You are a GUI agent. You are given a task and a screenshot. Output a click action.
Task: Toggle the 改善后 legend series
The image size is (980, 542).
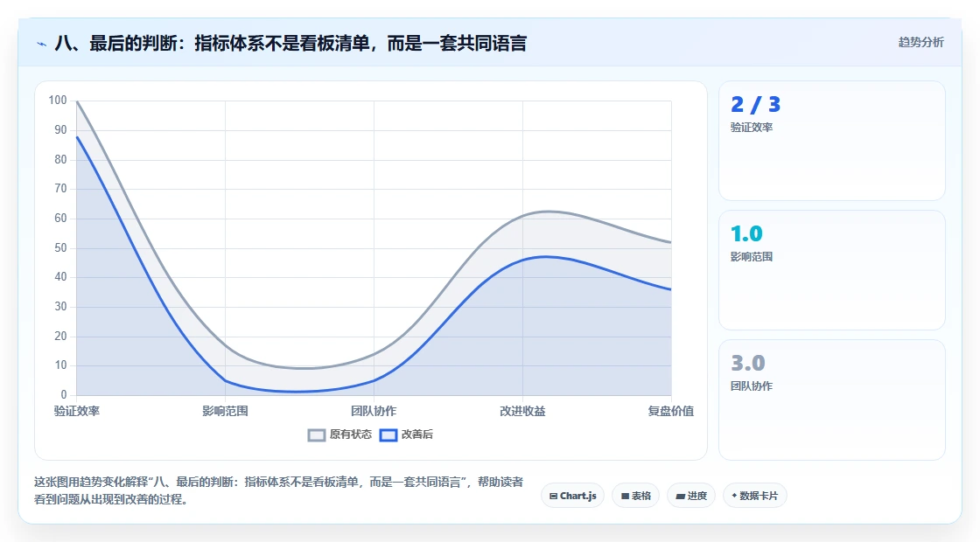[x=406, y=434]
